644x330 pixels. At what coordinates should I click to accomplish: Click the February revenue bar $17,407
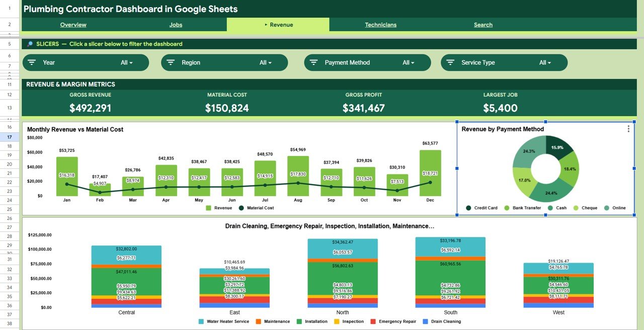pos(100,190)
